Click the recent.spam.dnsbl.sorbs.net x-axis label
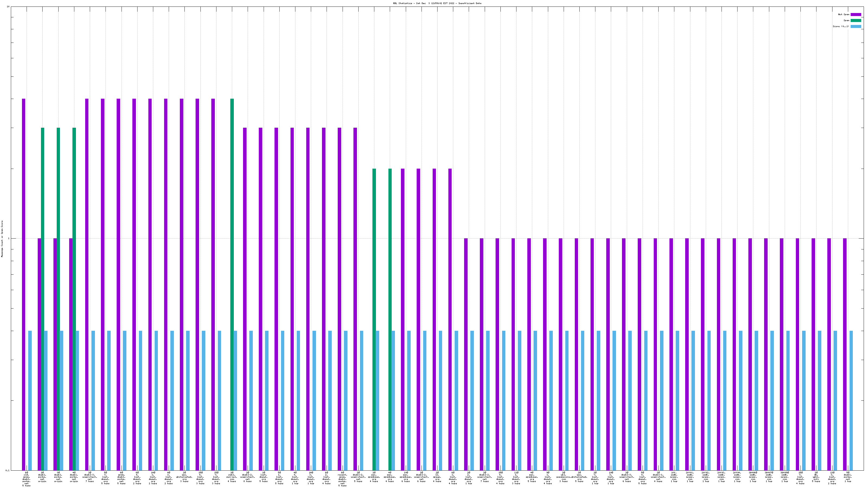 (342, 479)
